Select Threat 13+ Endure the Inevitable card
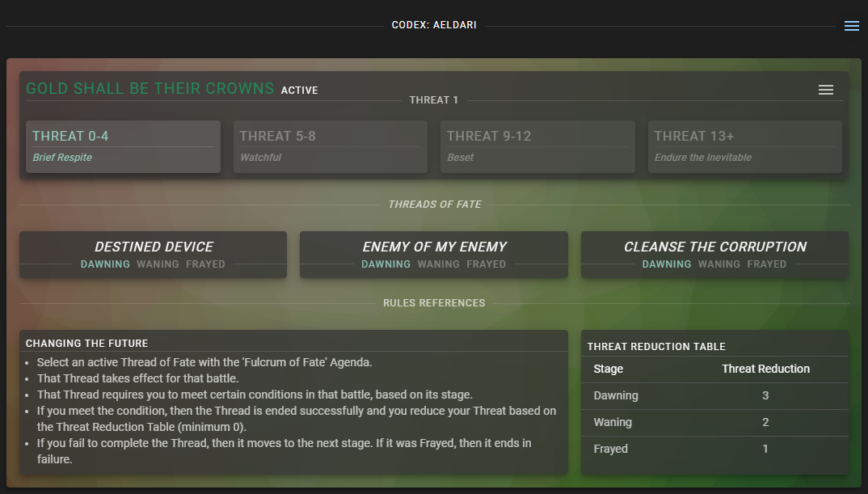The image size is (868, 494). [x=744, y=146]
